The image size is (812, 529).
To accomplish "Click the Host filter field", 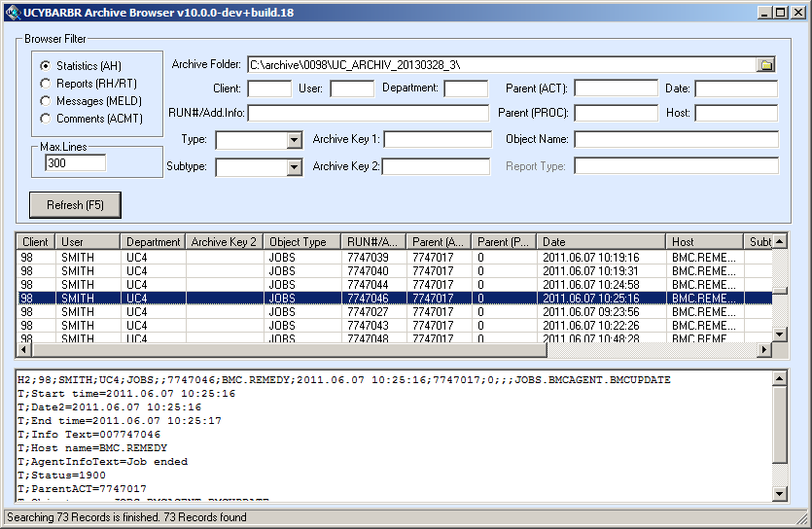I will click(736, 113).
